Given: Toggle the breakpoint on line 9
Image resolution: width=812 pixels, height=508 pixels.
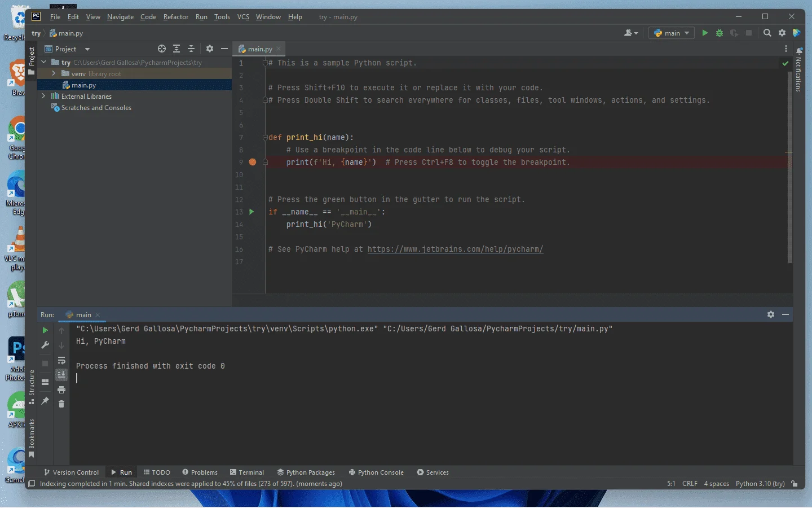Looking at the screenshot, I should point(253,162).
